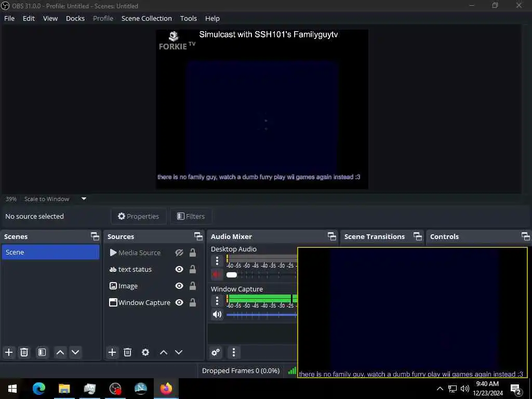532x399 pixels.
Task: Open the Docks menu
Action: 75,18
